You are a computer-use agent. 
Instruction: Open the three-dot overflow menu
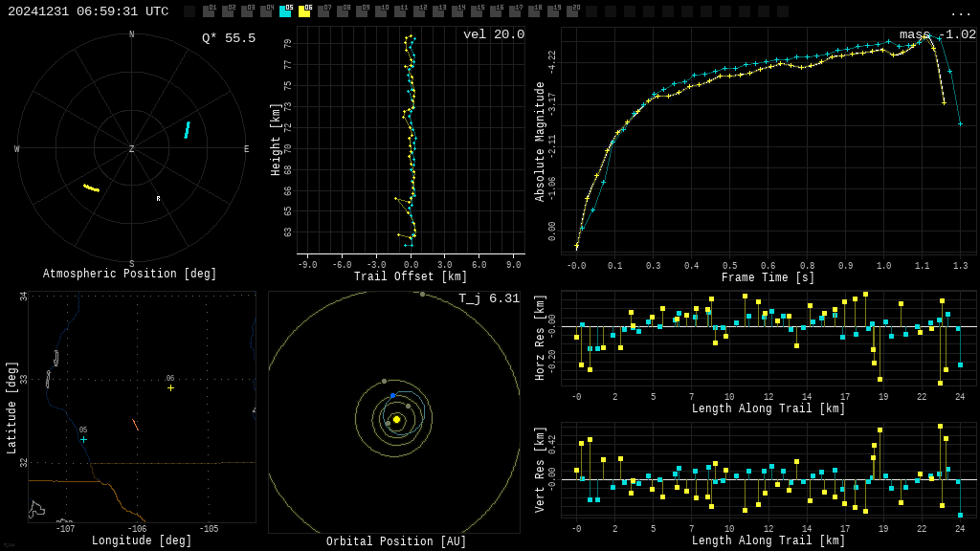(x=960, y=12)
